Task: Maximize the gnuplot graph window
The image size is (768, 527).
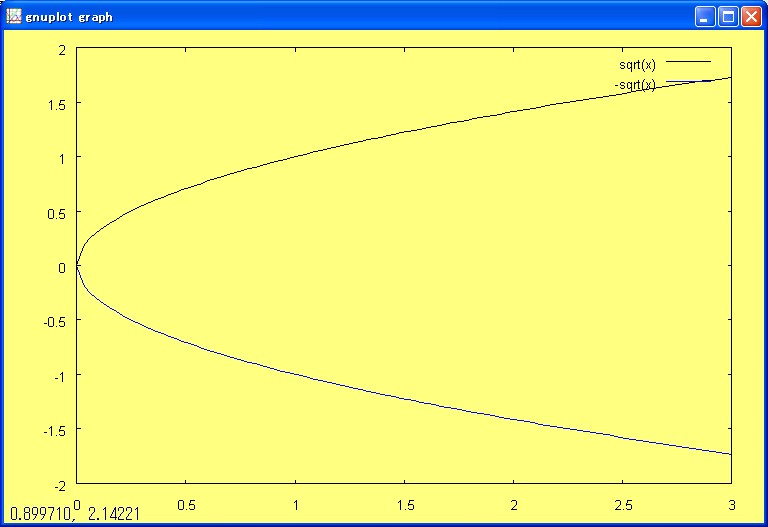Action: coord(728,17)
